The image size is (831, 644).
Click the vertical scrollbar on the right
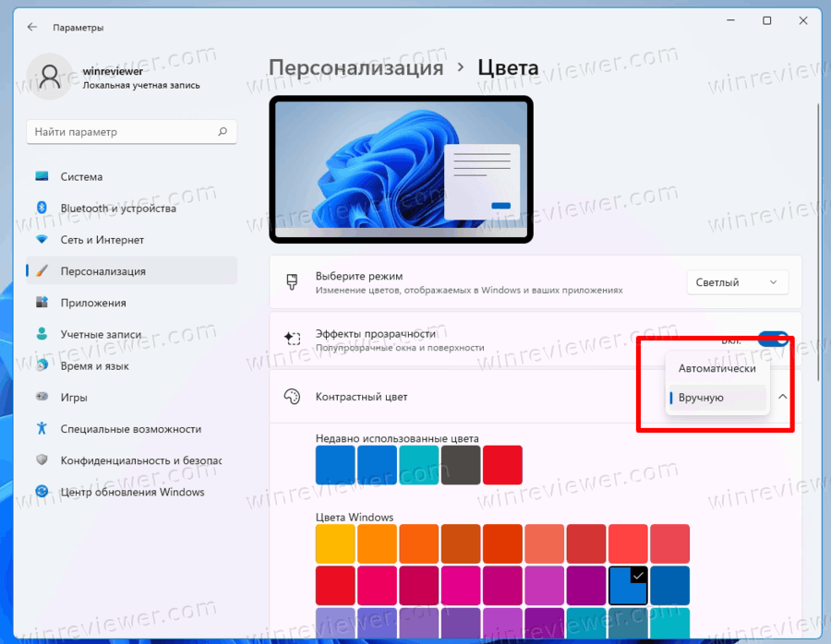[819, 242]
